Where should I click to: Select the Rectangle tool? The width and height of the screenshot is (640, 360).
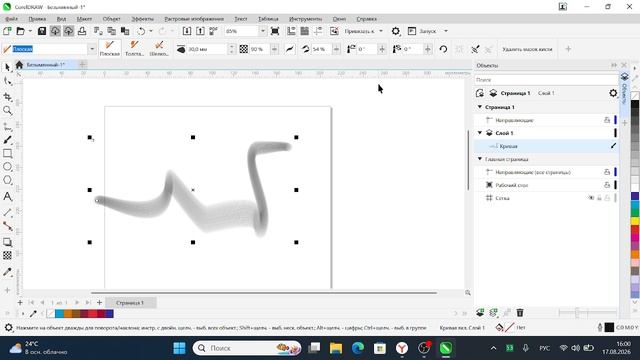pyautogui.click(x=7, y=153)
